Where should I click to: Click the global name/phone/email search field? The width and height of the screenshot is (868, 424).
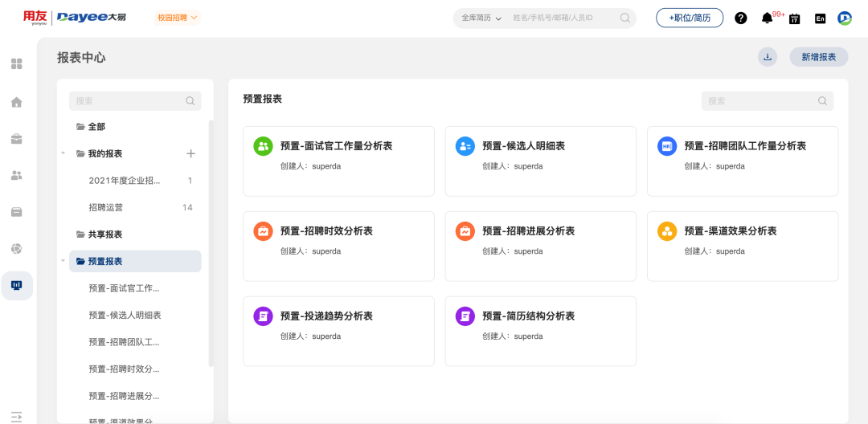[563, 18]
